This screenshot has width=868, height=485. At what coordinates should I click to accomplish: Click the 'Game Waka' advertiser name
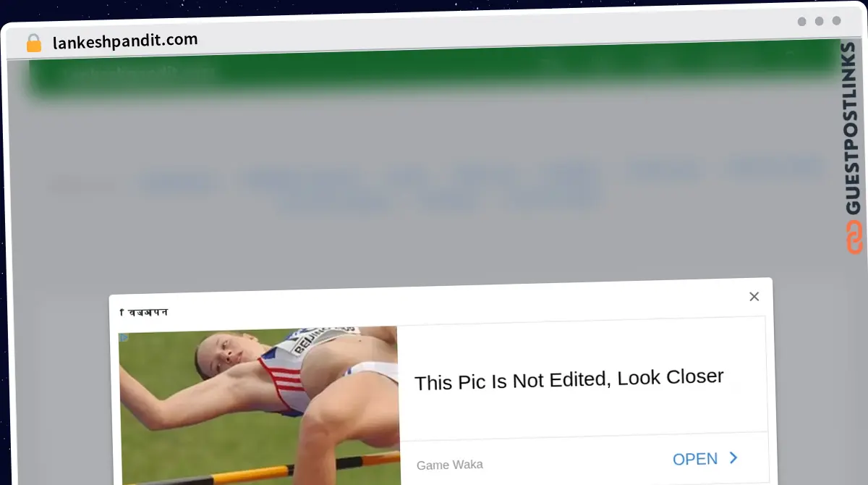point(449,465)
